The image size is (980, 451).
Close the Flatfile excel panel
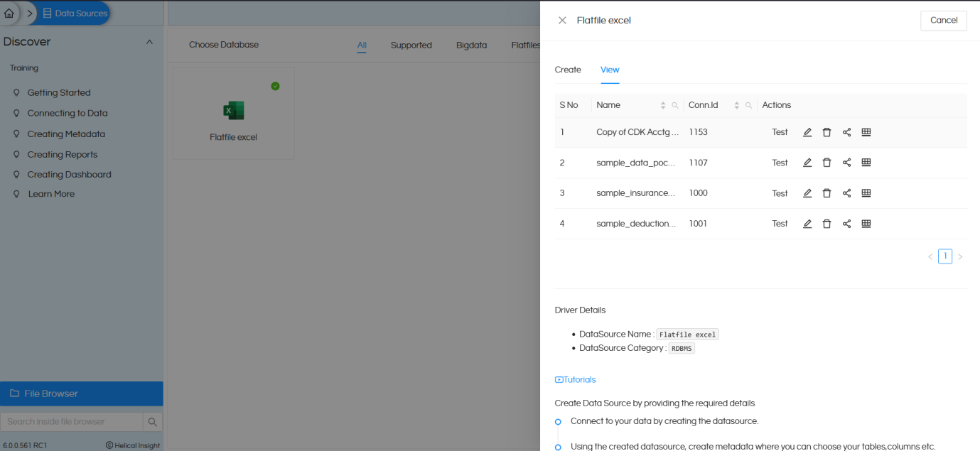[562, 21]
